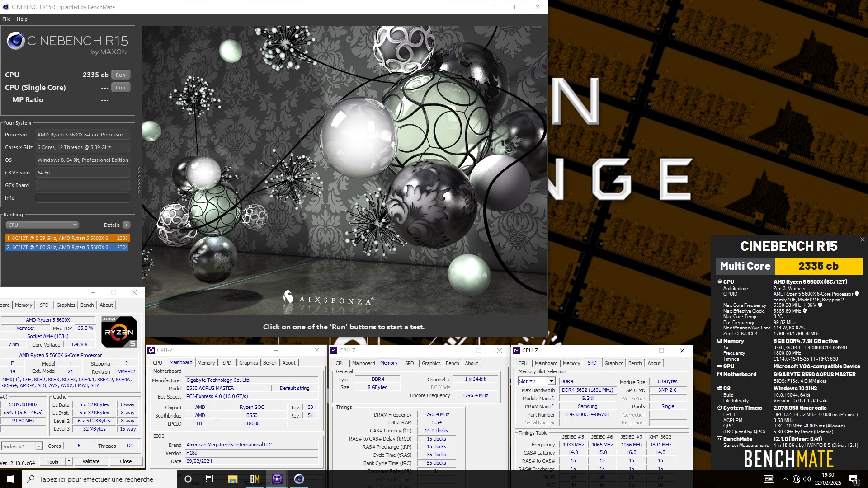
Task: Click the magnifier icon in the taskbar search
Action: coord(31,479)
